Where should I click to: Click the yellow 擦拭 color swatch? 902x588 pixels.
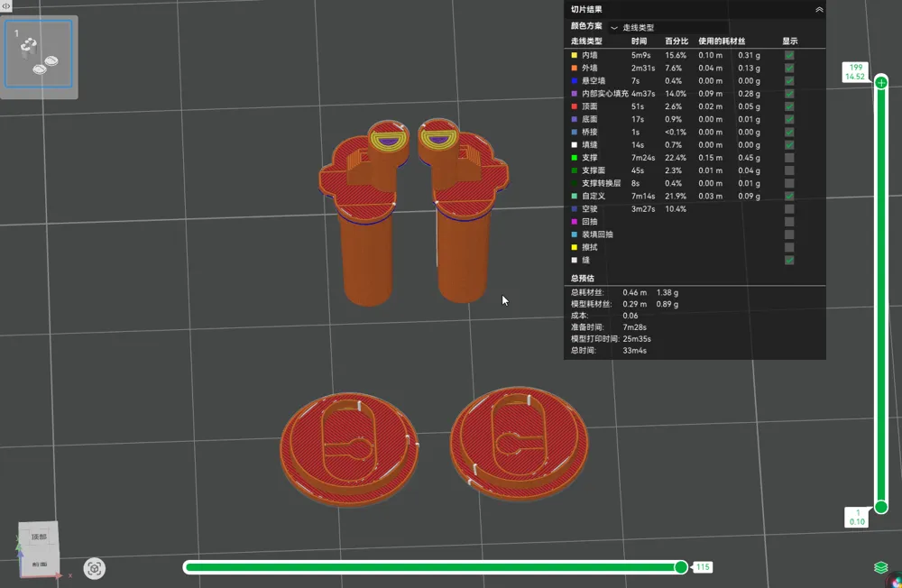[574, 247]
